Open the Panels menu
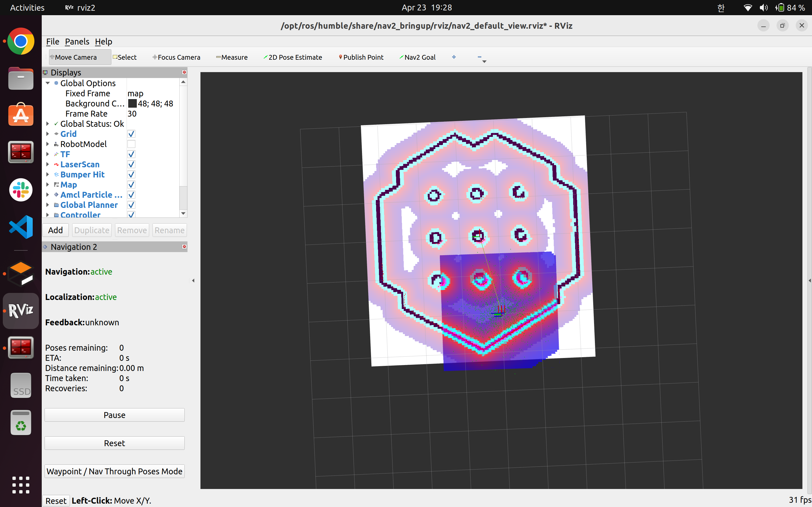This screenshot has width=812, height=507. click(x=77, y=42)
